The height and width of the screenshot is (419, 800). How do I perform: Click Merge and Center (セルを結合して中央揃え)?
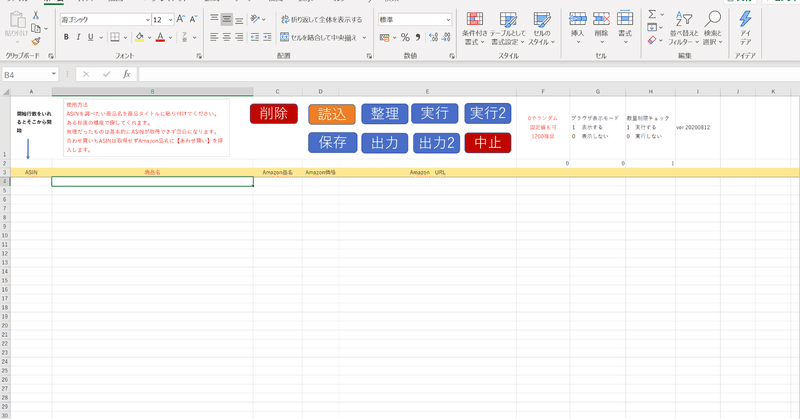coord(318,37)
